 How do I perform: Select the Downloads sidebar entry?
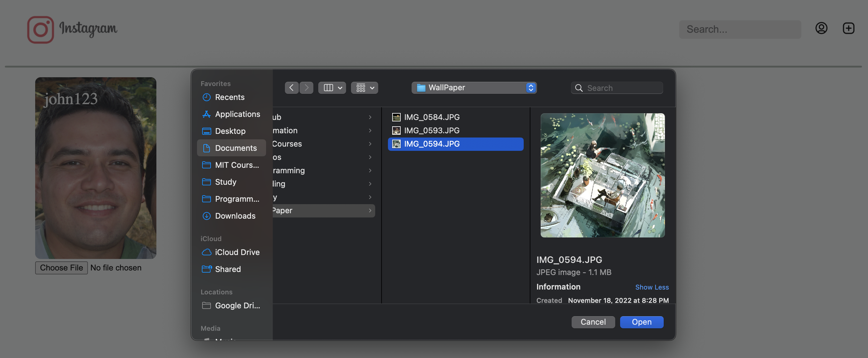click(x=235, y=216)
